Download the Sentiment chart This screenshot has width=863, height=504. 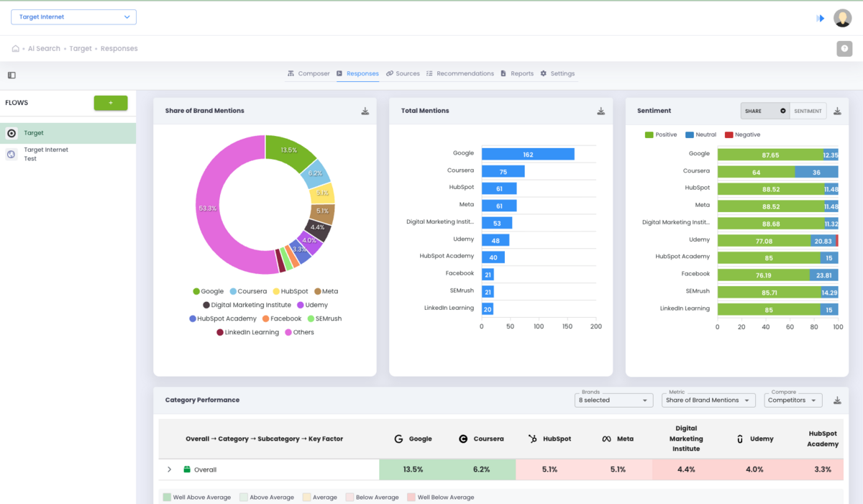point(837,111)
